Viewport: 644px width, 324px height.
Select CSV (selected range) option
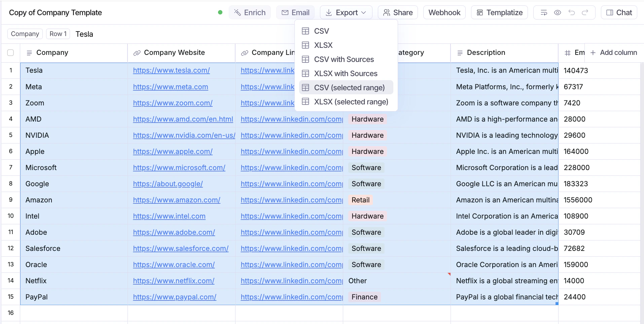tap(346, 88)
